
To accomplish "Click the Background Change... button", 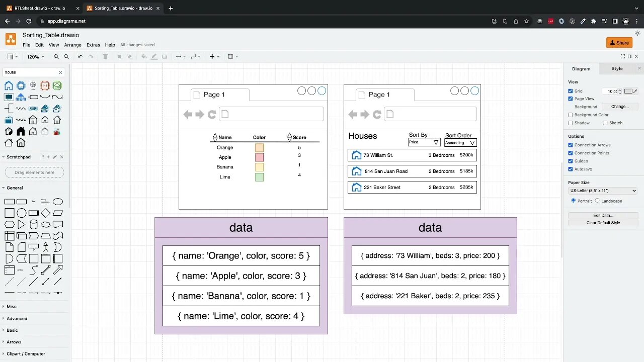I will click(620, 107).
